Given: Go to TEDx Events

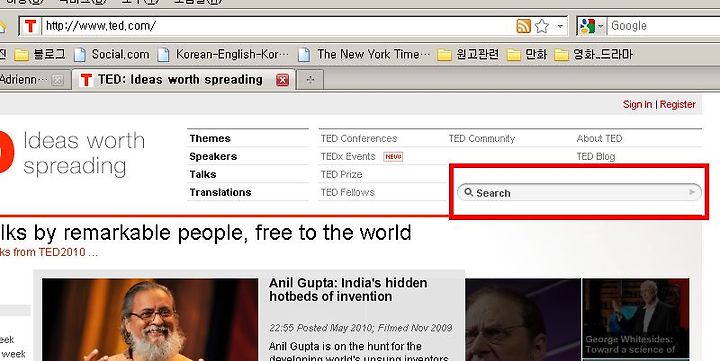Looking at the screenshot, I should pyautogui.click(x=348, y=157).
